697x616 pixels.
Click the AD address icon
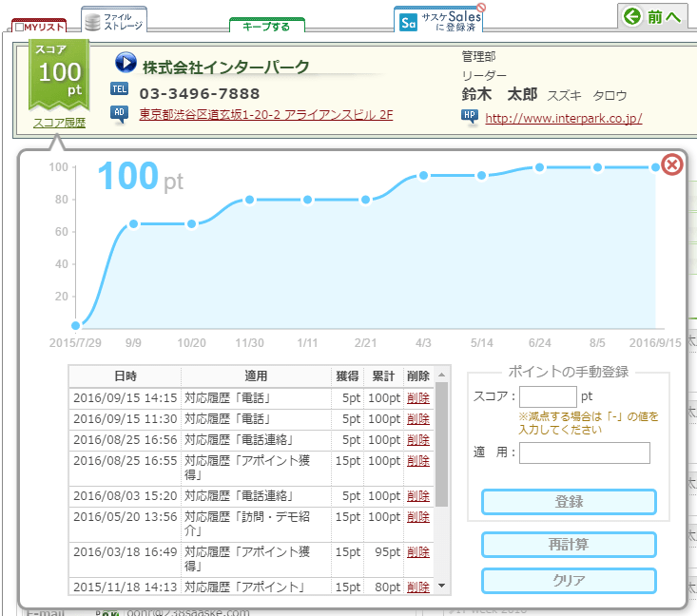coord(119,114)
